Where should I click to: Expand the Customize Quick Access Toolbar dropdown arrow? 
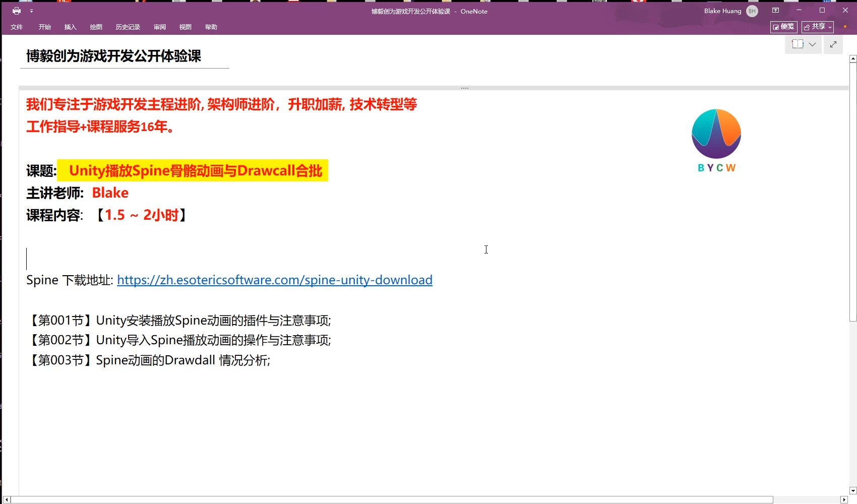(31, 11)
